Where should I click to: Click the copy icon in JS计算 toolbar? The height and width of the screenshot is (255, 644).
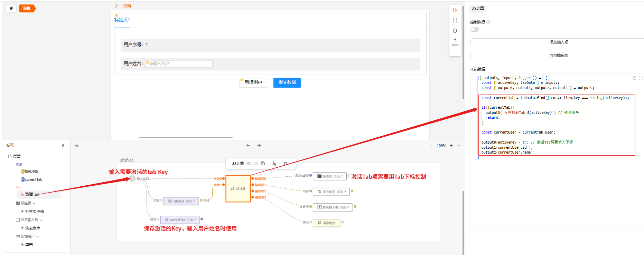pos(263,164)
